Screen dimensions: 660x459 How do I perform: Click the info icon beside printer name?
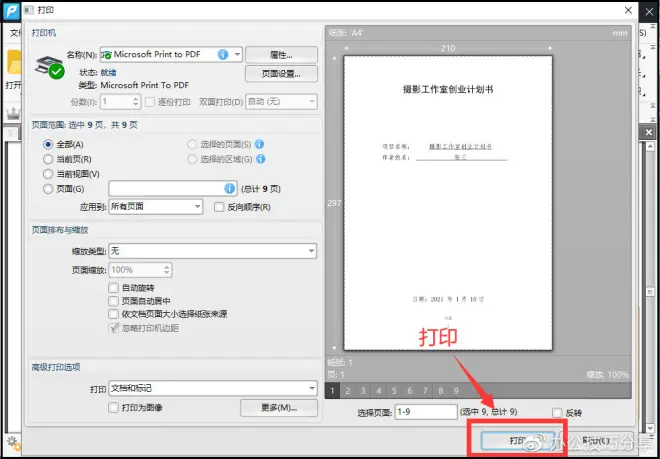(x=223, y=54)
